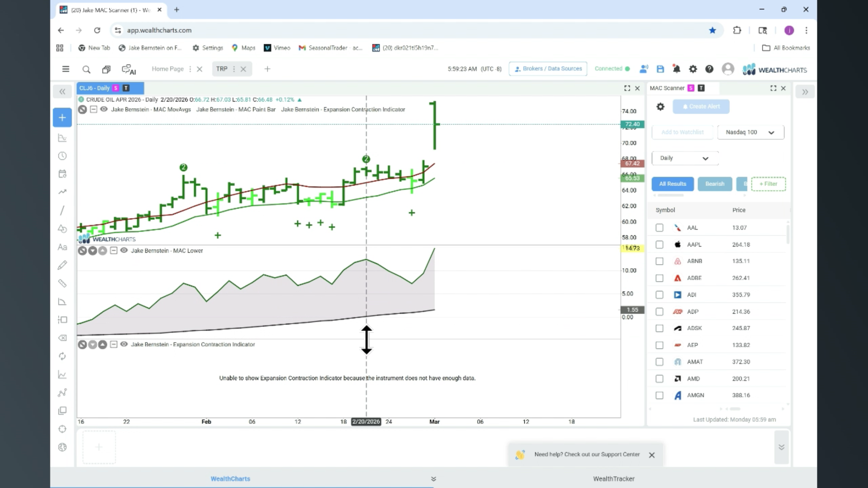This screenshot has width=868, height=488.
Task: Open the hamburger main menu icon
Action: point(66,69)
